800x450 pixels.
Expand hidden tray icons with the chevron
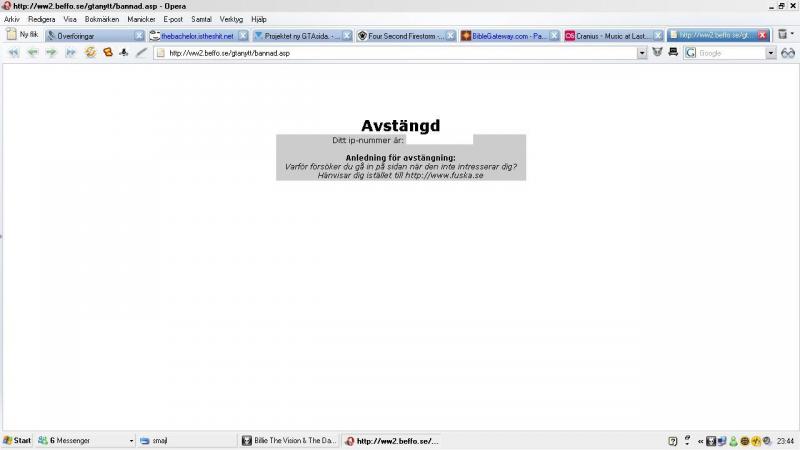(701, 441)
